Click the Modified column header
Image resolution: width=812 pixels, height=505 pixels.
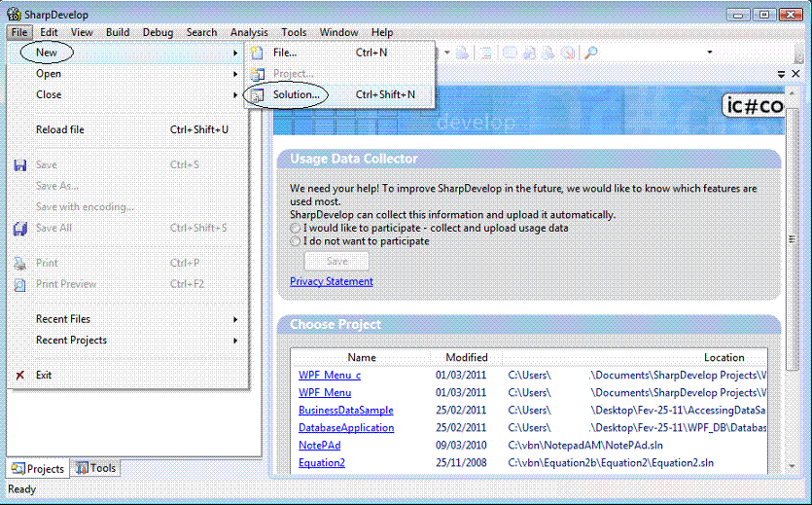pos(467,357)
